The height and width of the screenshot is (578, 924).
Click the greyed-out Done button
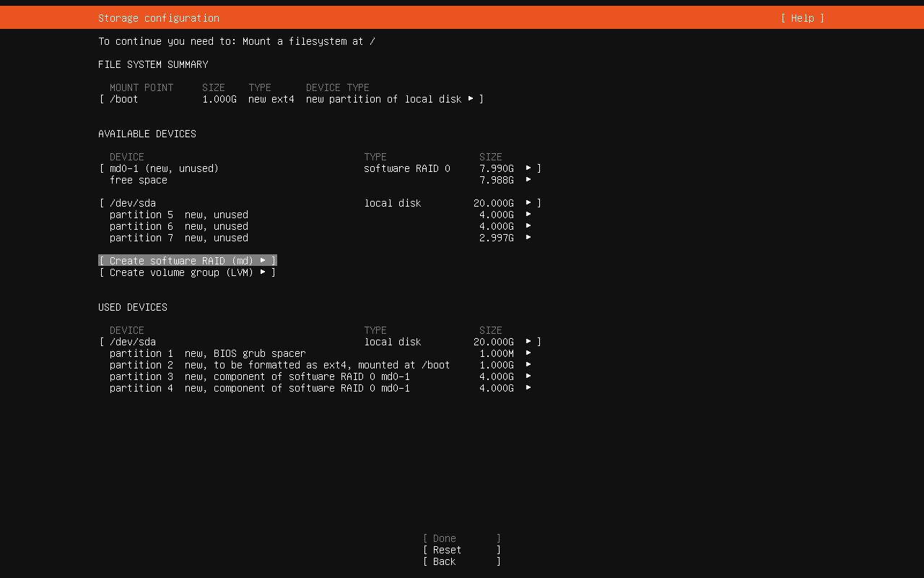(461, 538)
